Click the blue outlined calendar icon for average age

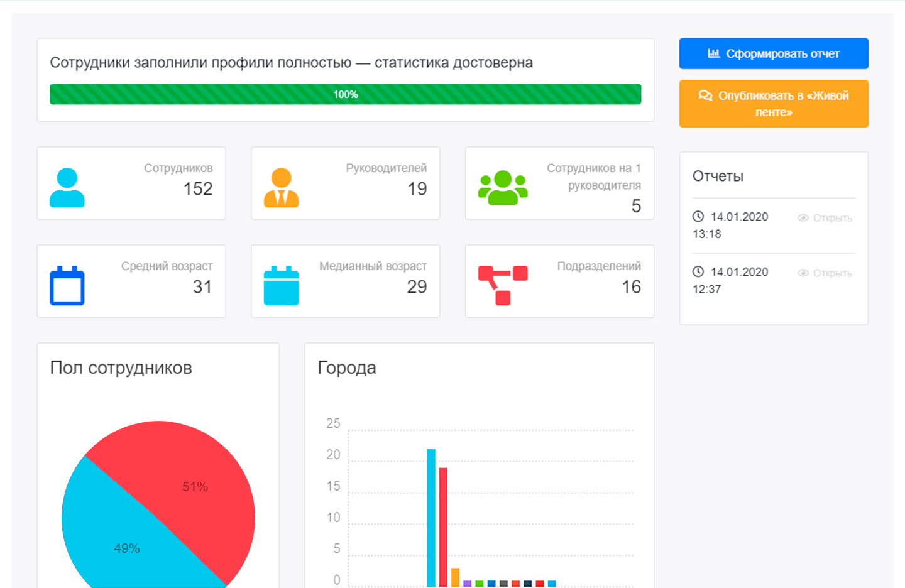tap(67, 286)
